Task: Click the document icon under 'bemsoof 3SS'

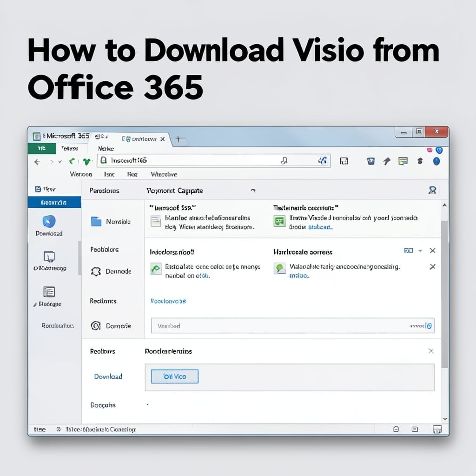Action: [x=156, y=221]
